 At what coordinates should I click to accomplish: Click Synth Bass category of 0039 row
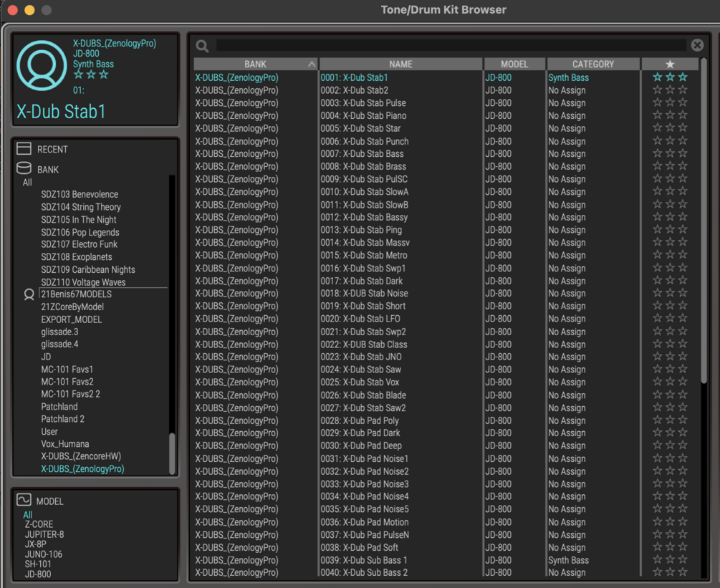[x=568, y=560]
